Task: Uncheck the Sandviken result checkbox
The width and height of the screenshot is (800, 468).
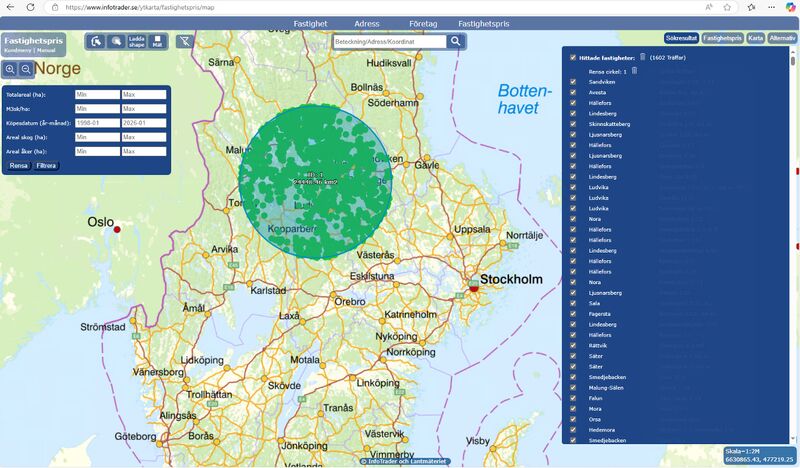Action: pyautogui.click(x=572, y=81)
